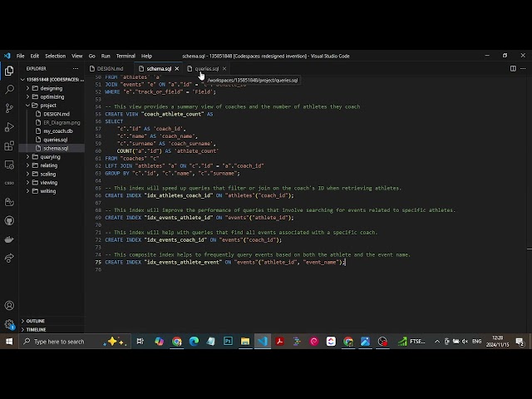Expand the querying folder
The width and height of the screenshot is (532, 399).
pos(52,157)
